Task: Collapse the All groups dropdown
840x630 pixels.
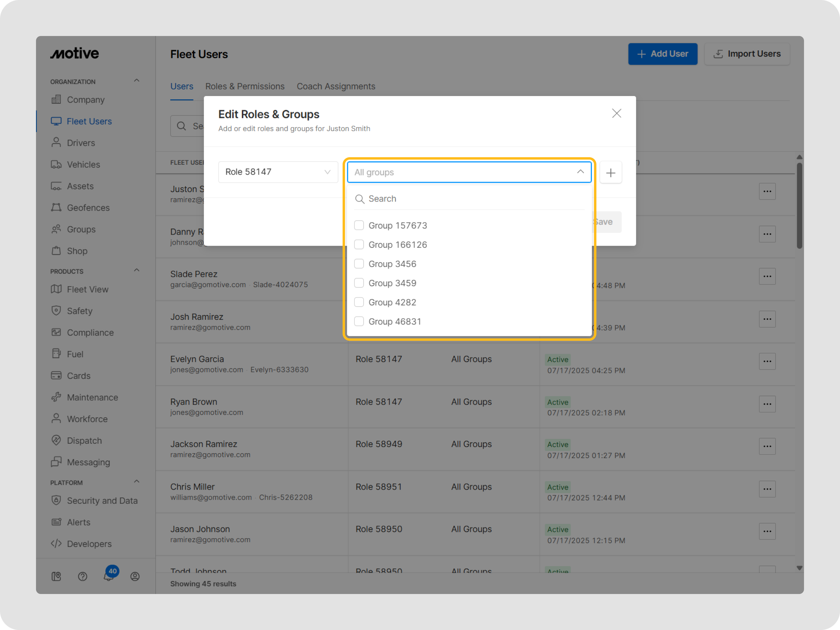Action: tap(580, 172)
